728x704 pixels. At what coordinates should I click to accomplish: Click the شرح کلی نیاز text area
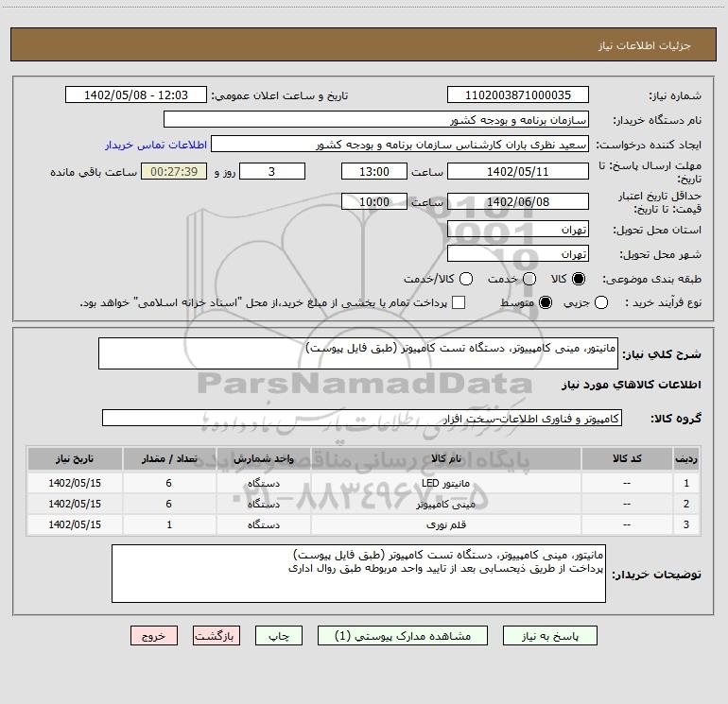(x=358, y=353)
